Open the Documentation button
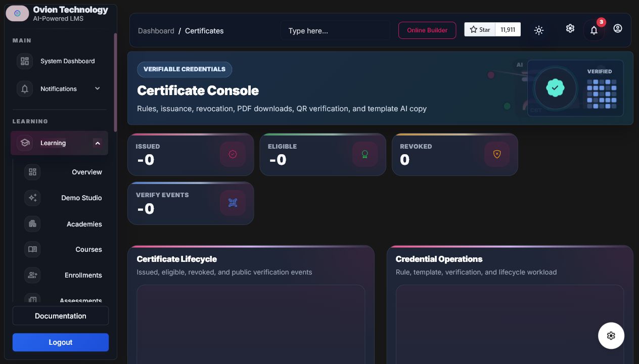 coord(61,316)
